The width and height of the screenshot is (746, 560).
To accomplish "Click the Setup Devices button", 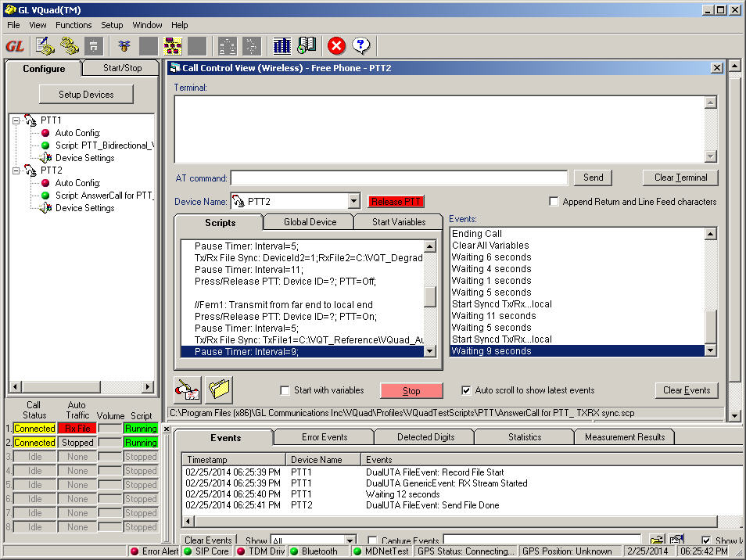I will tap(86, 94).
